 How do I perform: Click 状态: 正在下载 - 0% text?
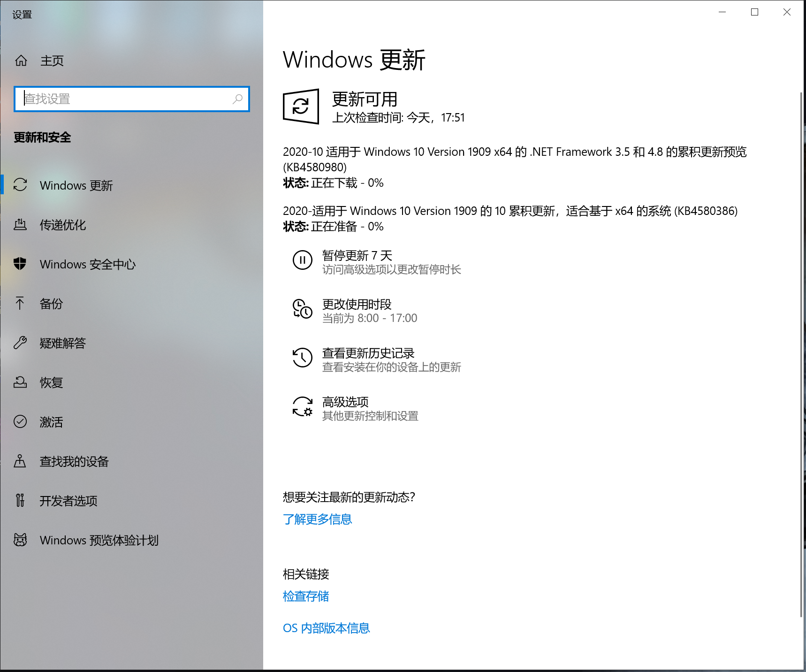click(x=333, y=183)
